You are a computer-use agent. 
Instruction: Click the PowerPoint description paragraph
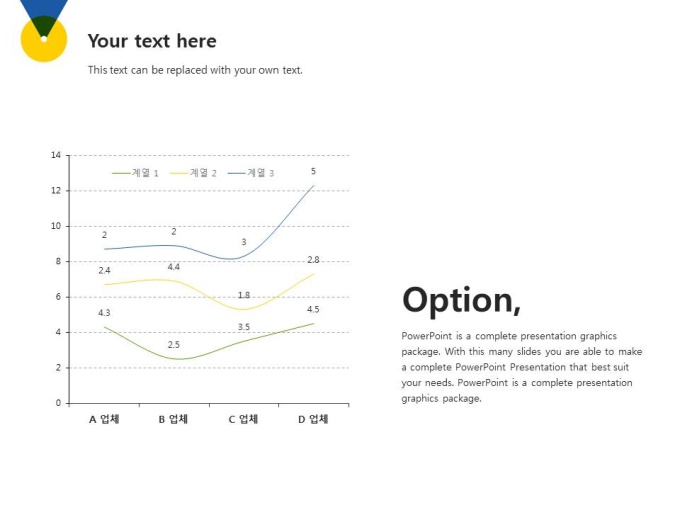(x=522, y=367)
